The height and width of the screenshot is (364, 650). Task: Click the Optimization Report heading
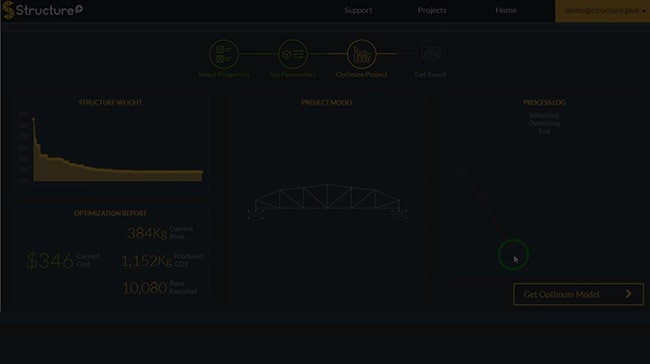click(x=110, y=213)
